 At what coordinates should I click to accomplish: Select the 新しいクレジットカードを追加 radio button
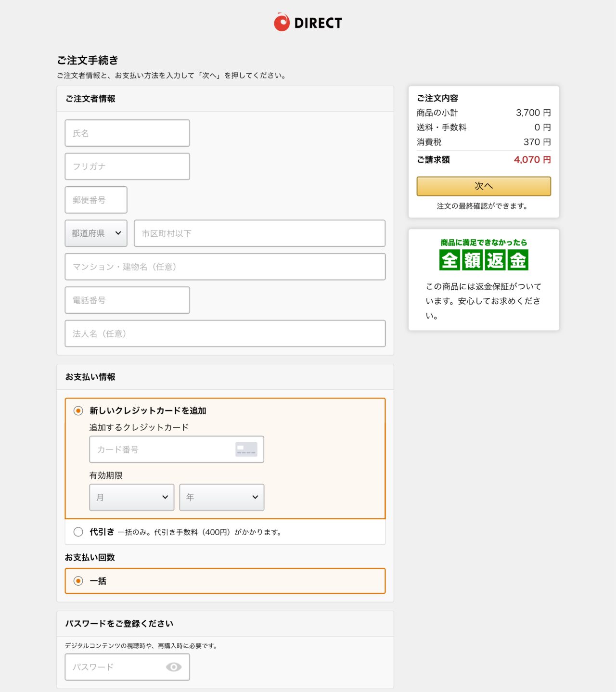tap(78, 410)
